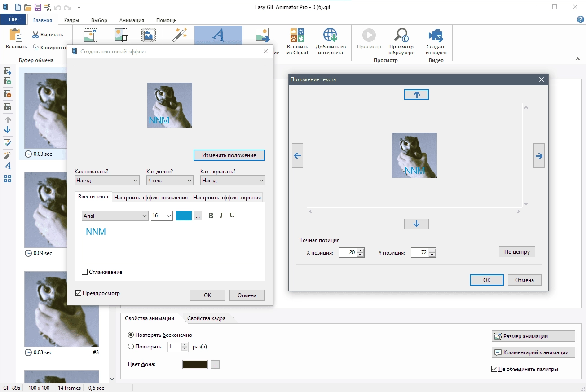The image size is (586, 392).
Task: Open the Помощь ribbon tab
Action: tap(166, 20)
